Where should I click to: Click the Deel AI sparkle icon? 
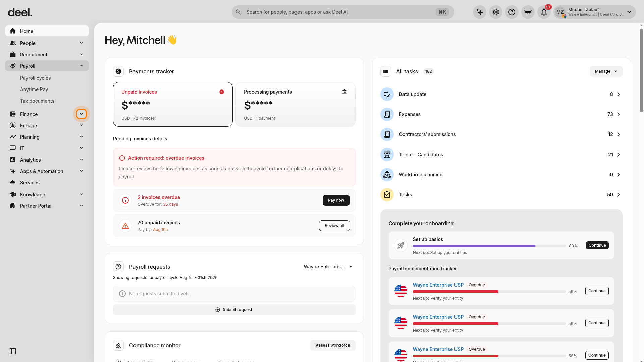click(x=480, y=12)
